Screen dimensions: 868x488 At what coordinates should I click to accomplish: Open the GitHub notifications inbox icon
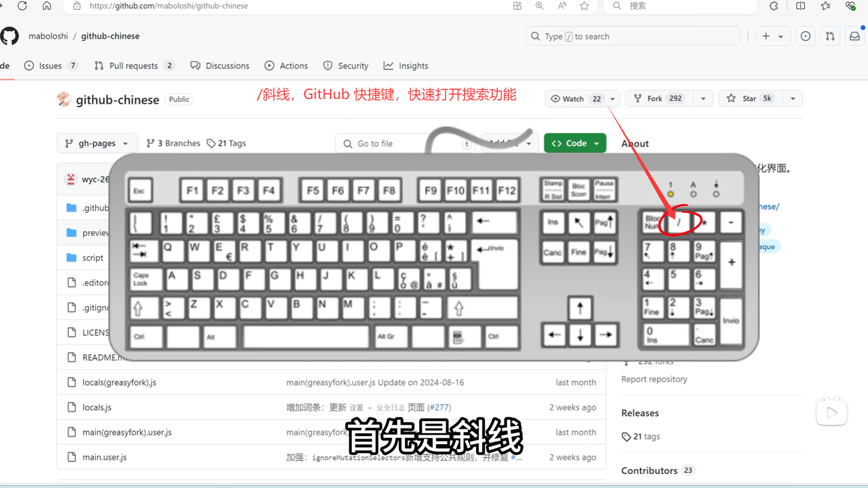coord(854,36)
